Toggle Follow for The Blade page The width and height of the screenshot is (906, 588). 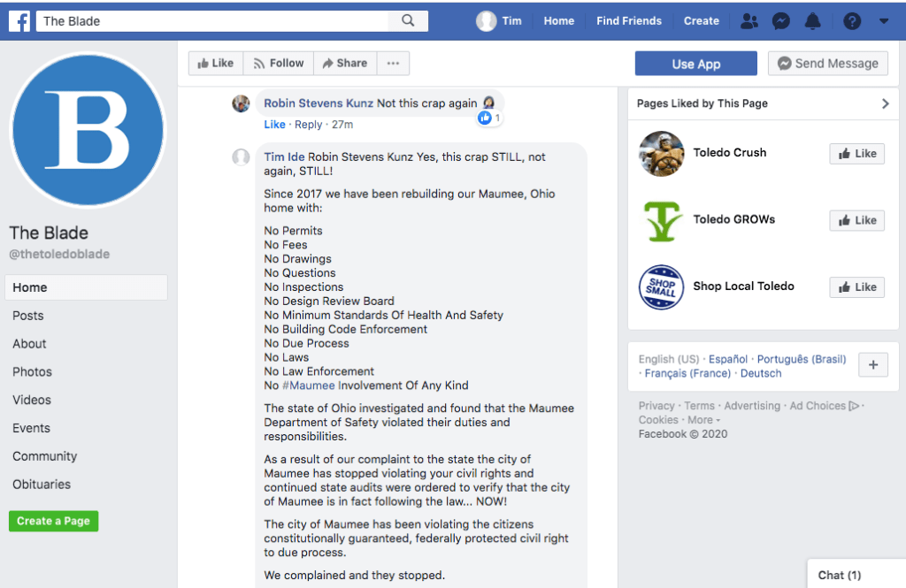pos(278,64)
